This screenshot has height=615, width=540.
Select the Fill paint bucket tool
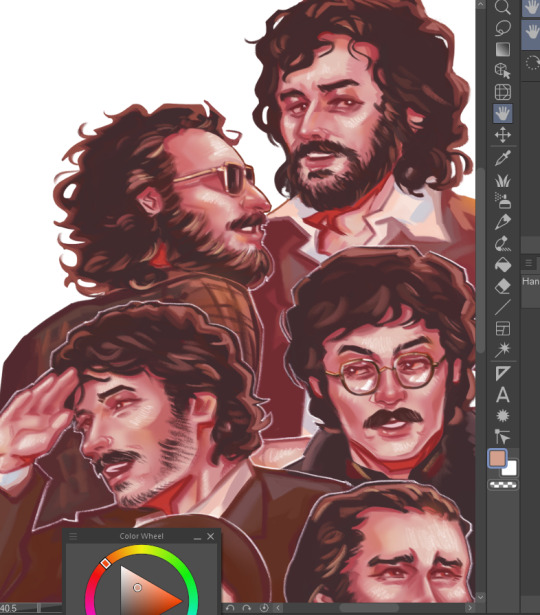pos(502,265)
